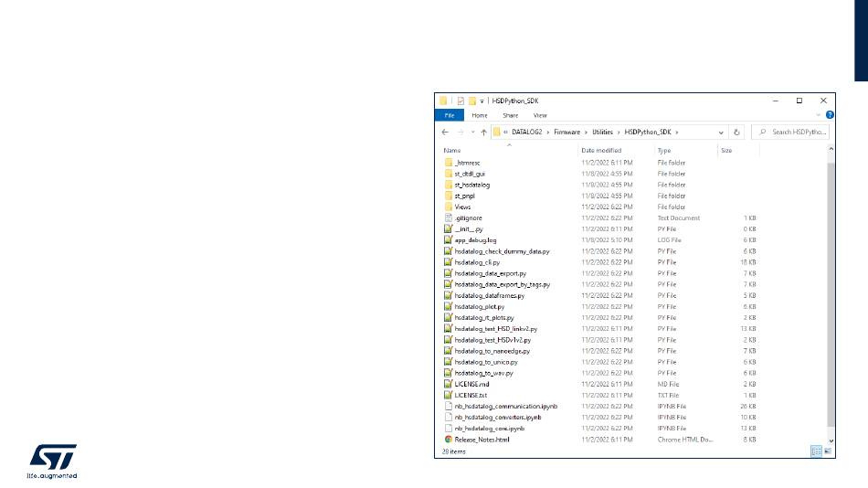
Task: Click the Search HSDPython_SDK box
Action: (790, 132)
